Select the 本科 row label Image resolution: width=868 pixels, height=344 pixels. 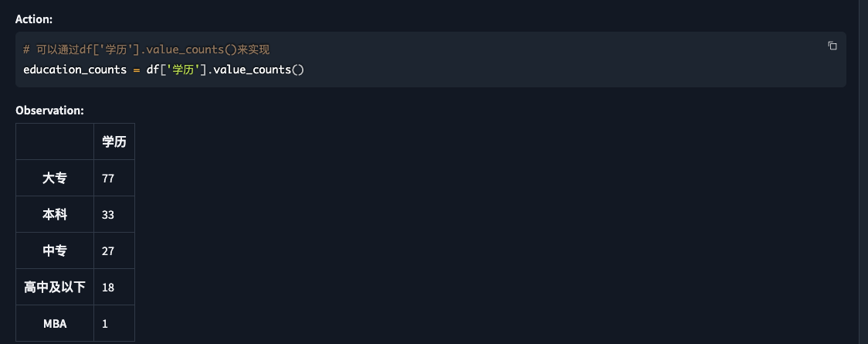click(55, 214)
